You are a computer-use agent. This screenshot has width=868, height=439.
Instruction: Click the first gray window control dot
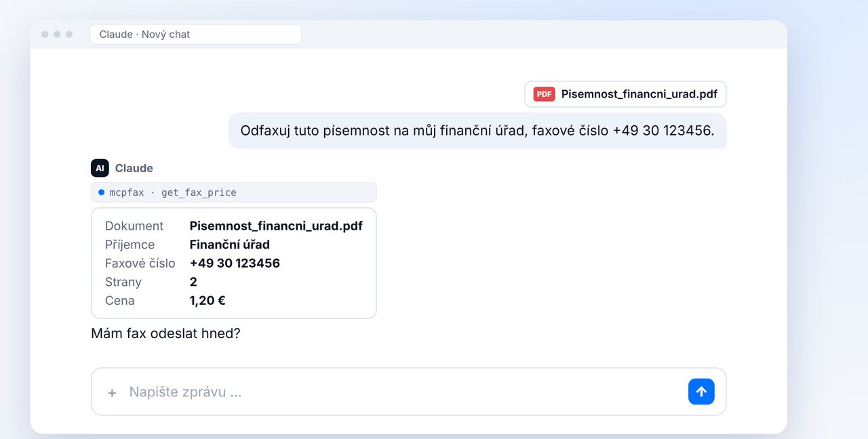coord(45,35)
